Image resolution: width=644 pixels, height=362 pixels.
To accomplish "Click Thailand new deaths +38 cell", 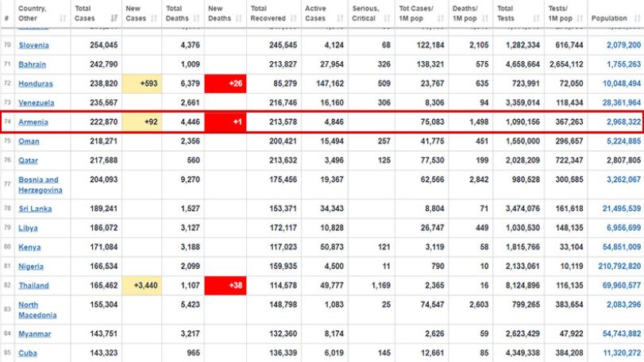I will pos(226,286).
